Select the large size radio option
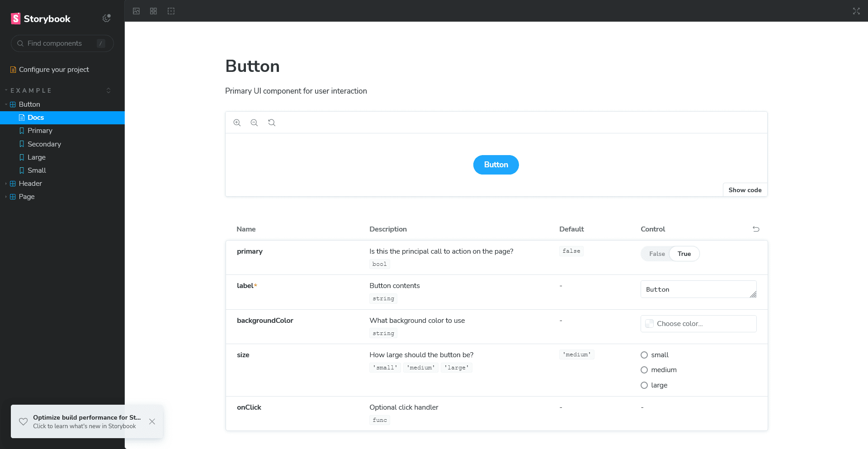Image resolution: width=868 pixels, height=449 pixels. [644, 385]
